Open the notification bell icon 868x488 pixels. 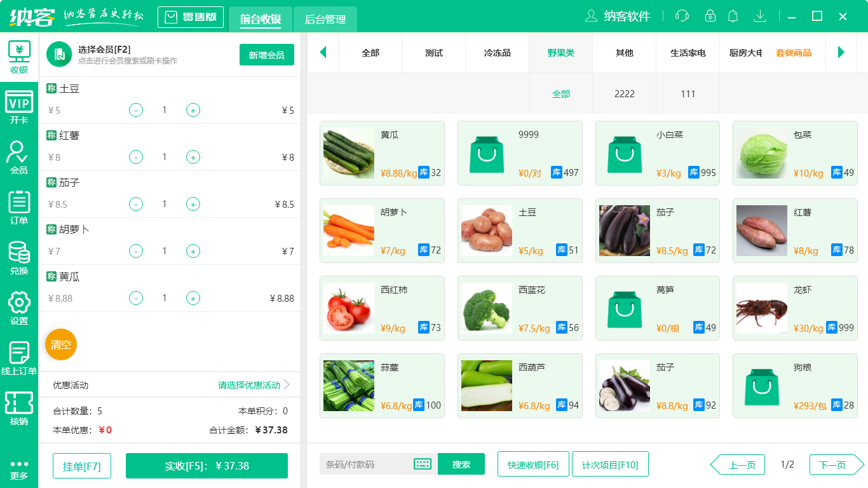point(733,16)
